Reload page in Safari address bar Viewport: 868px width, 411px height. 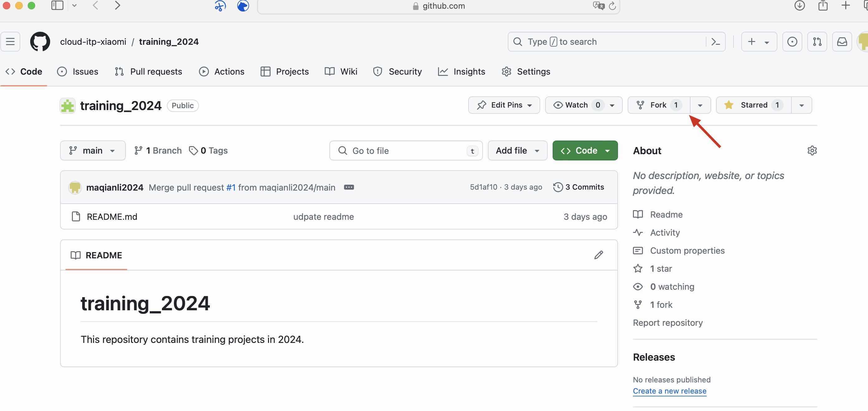click(x=612, y=6)
